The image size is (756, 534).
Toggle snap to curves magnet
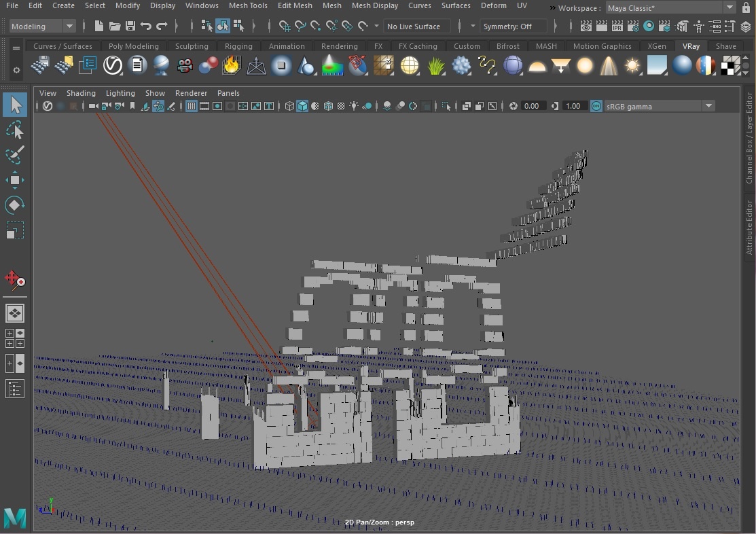click(300, 26)
